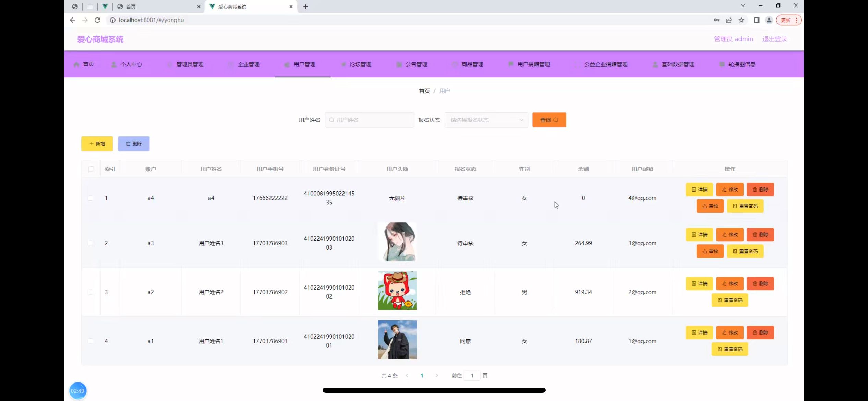The width and height of the screenshot is (868, 401).
Task: Click the 更新 browser update button
Action: [x=789, y=20]
